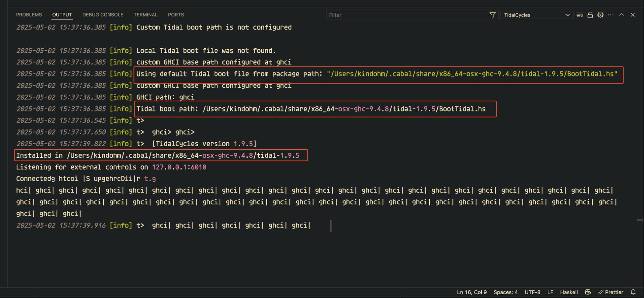Click the timestamp 2025-05-02 15:37:37.650
This screenshot has height=298, width=644.
[x=61, y=132]
